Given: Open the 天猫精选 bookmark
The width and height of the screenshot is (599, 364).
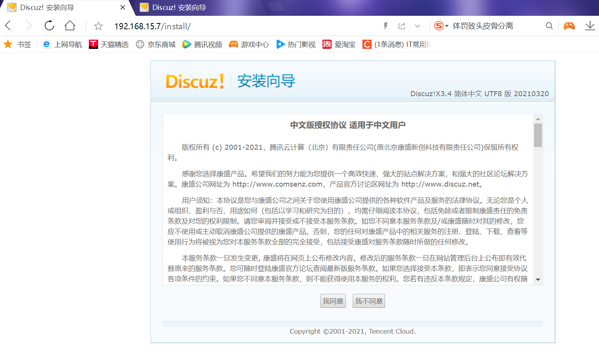Looking at the screenshot, I should 108,44.
